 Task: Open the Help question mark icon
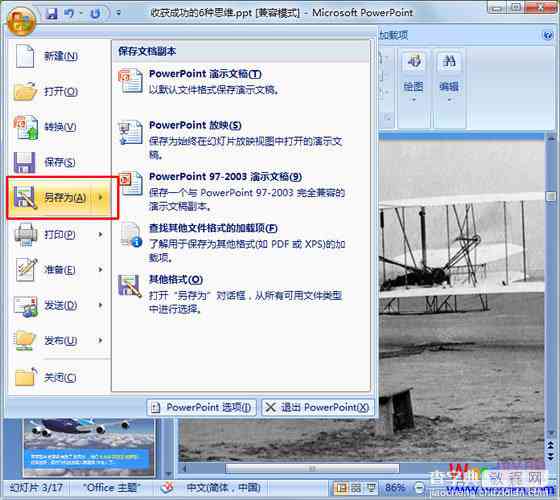click(548, 35)
